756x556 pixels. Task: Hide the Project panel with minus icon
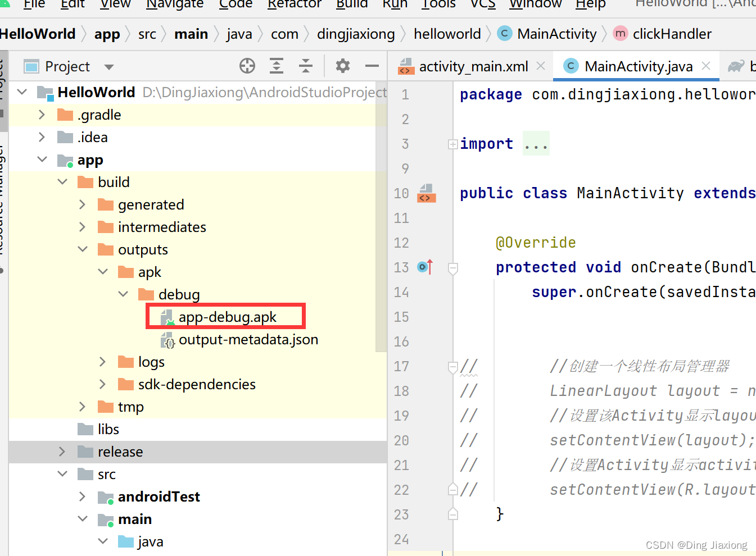372,66
